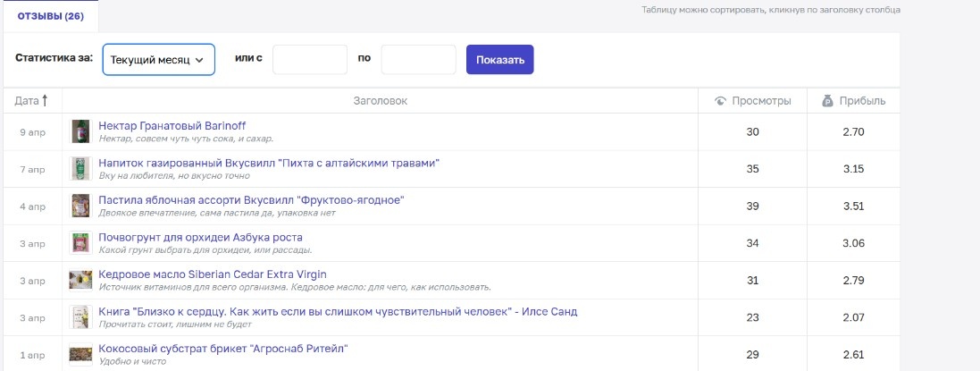Sort the table by Дата column
The height and width of the screenshot is (371, 980).
[32, 101]
